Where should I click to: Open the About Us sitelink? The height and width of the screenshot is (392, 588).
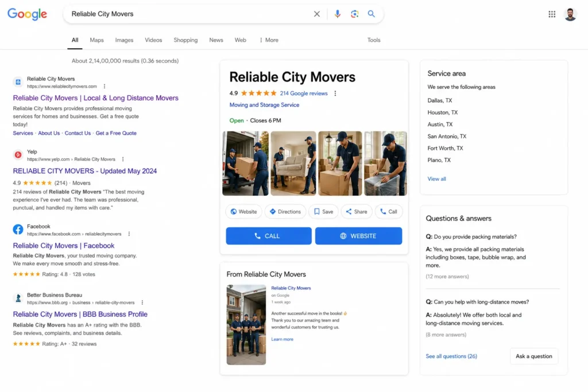click(49, 133)
